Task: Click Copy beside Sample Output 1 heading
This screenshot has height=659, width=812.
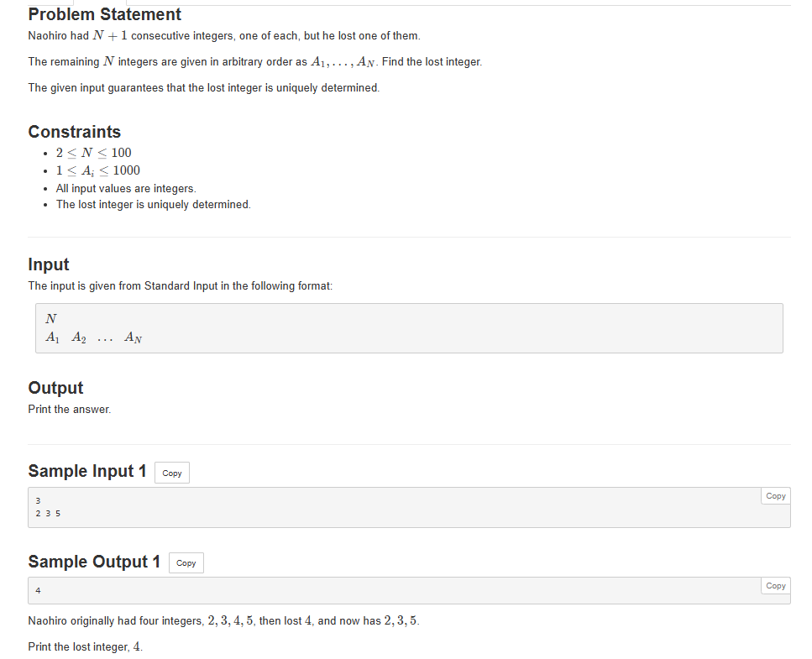Action: (x=186, y=562)
